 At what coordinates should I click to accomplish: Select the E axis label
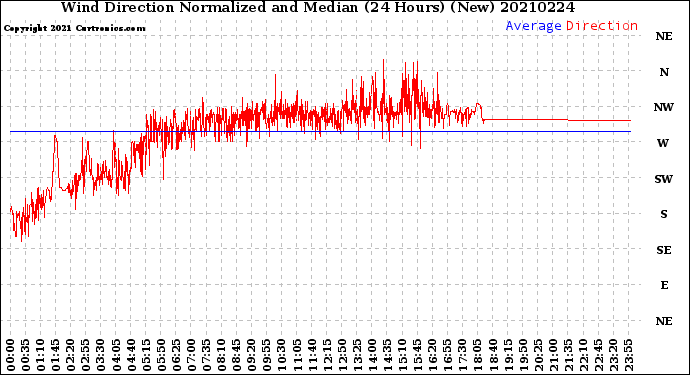pos(664,285)
